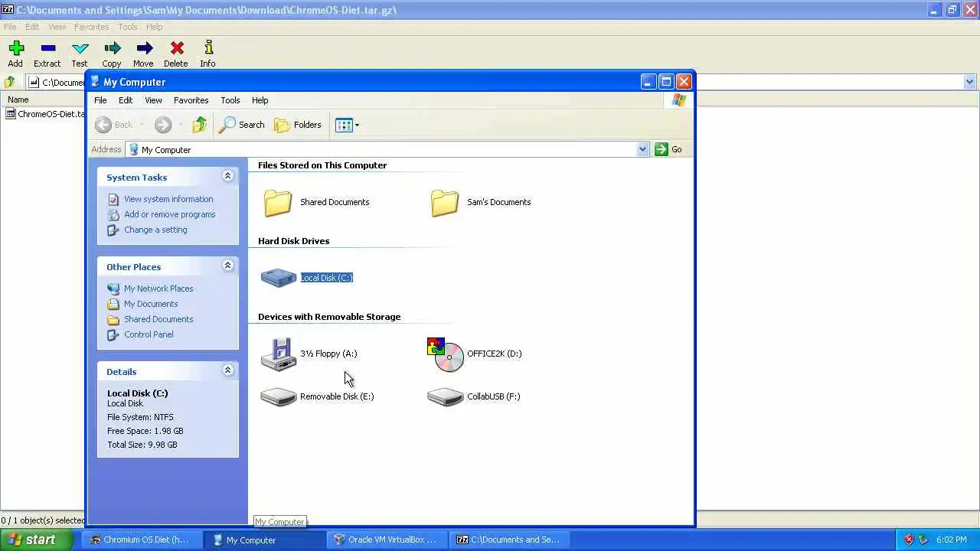The height and width of the screenshot is (551, 980).
Task: Click the system tray clock
Action: click(x=952, y=540)
